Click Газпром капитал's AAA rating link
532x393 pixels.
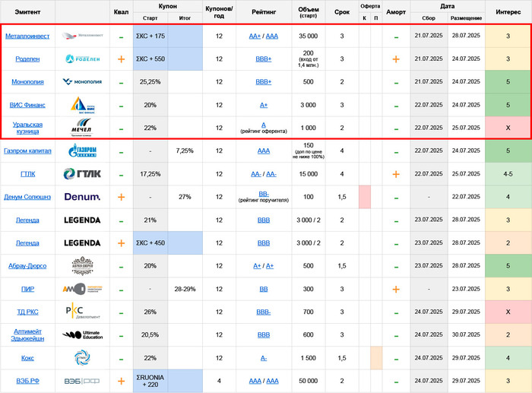pos(263,151)
